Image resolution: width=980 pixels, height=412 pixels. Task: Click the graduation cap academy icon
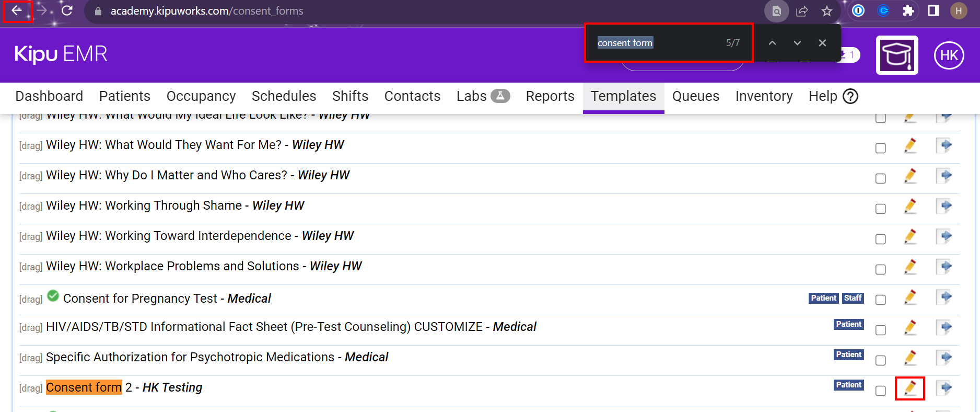pyautogui.click(x=896, y=55)
